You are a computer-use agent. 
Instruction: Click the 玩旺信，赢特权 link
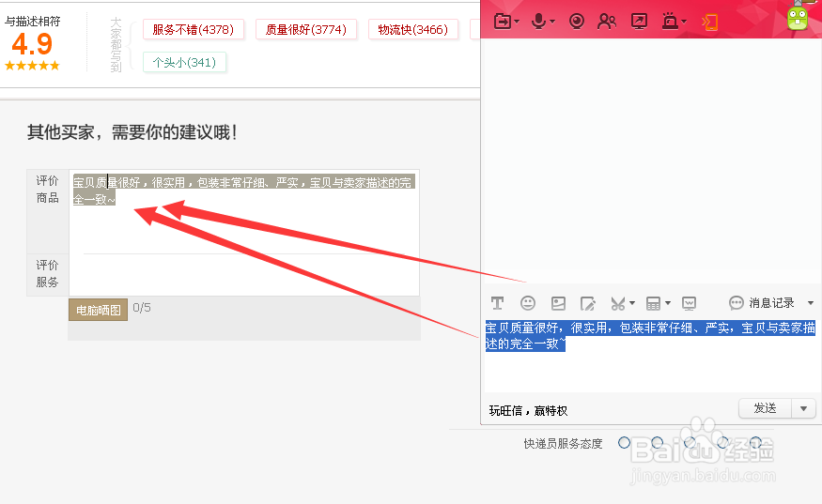pyautogui.click(x=528, y=411)
